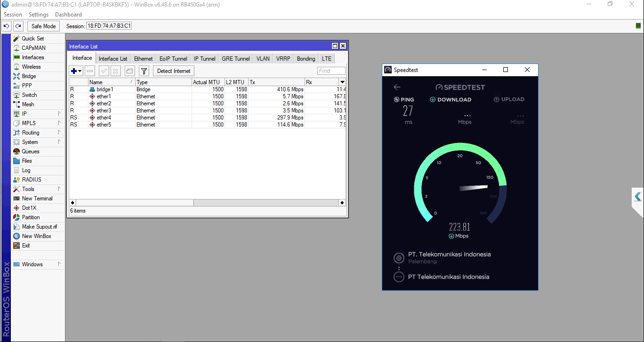Screen dimensions: 644x342
Task: Open the Dashboard menu
Action: (x=68, y=15)
